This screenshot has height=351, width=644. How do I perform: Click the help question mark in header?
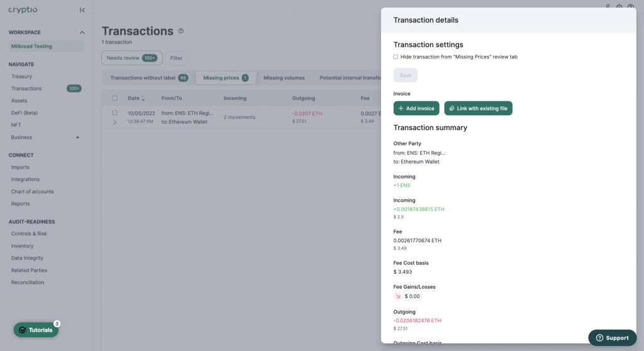(631, 7)
